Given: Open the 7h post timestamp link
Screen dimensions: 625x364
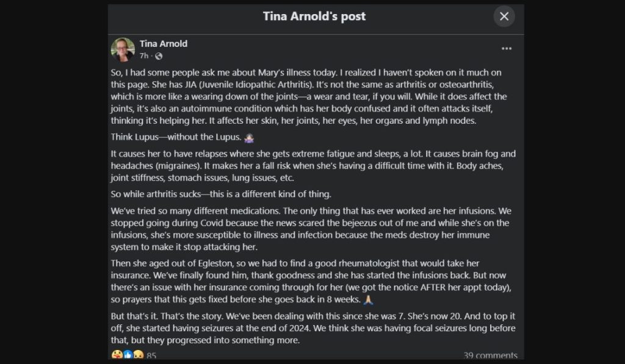Looking at the screenshot, I should (x=143, y=56).
